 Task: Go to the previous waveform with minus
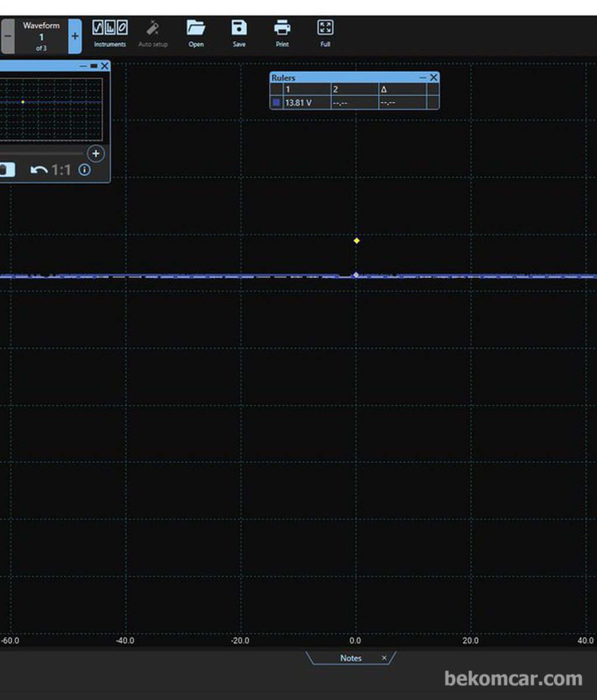pos(7,36)
